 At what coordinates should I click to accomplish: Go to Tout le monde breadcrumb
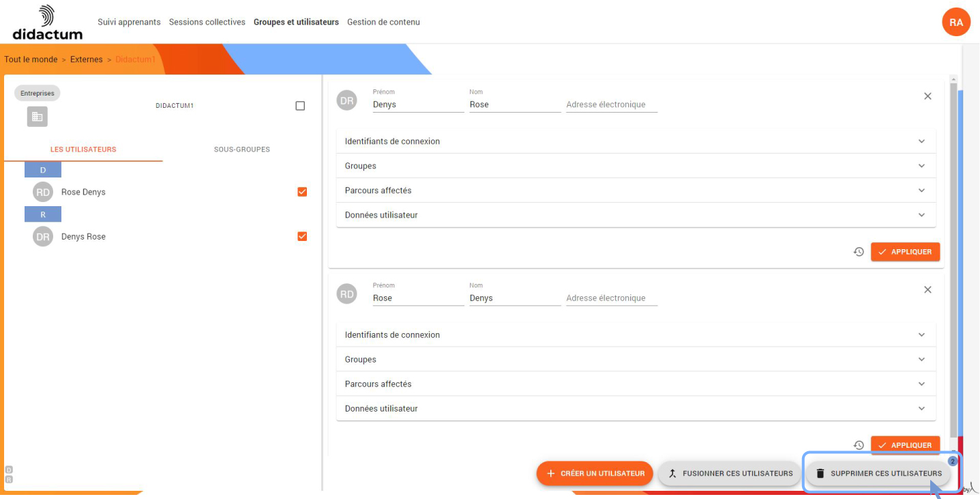click(31, 59)
